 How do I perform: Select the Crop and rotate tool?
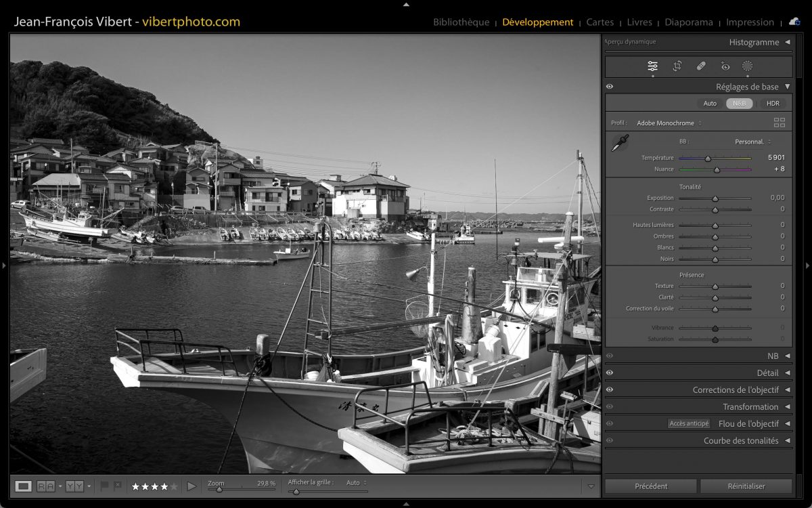pyautogui.click(x=677, y=66)
